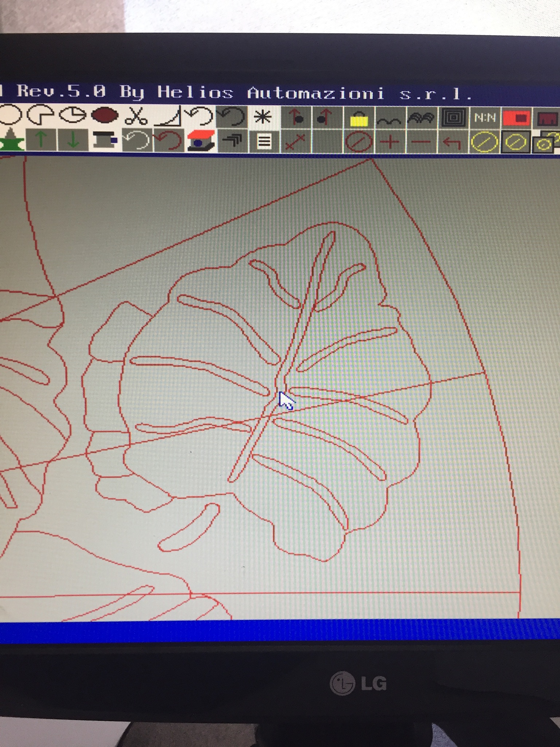Click the green down arrow
Viewport: 560px width, 747px height.
[x=73, y=140]
